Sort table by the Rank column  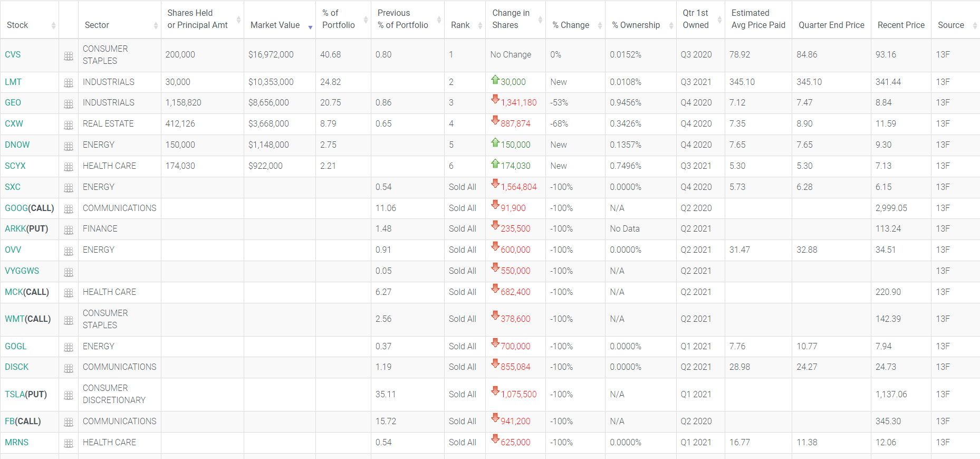click(465, 20)
